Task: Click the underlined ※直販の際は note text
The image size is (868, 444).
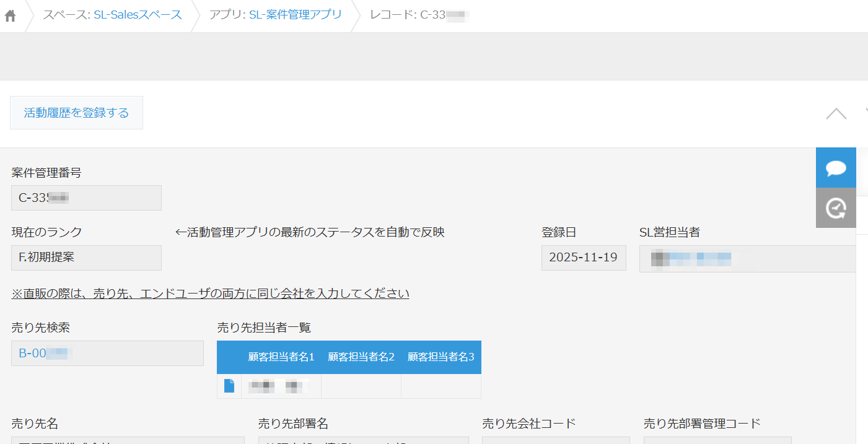Action: click(210, 294)
